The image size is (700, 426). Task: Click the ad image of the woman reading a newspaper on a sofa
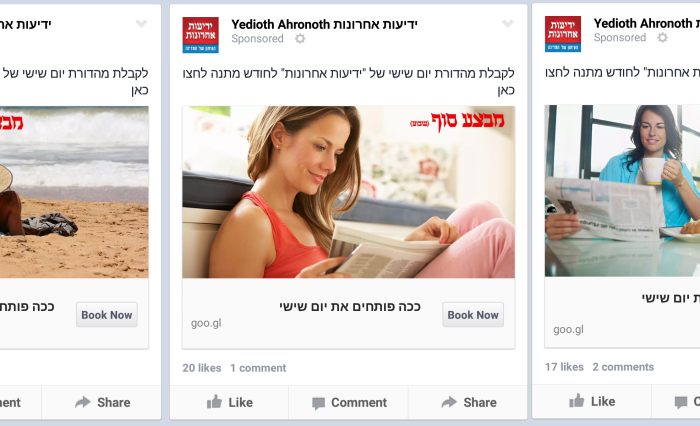[x=348, y=192]
